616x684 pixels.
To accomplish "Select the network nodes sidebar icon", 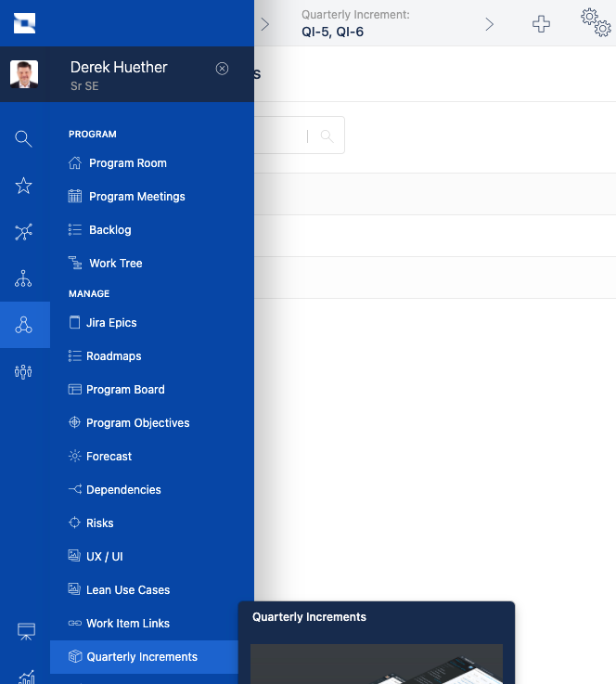I will [x=23, y=232].
